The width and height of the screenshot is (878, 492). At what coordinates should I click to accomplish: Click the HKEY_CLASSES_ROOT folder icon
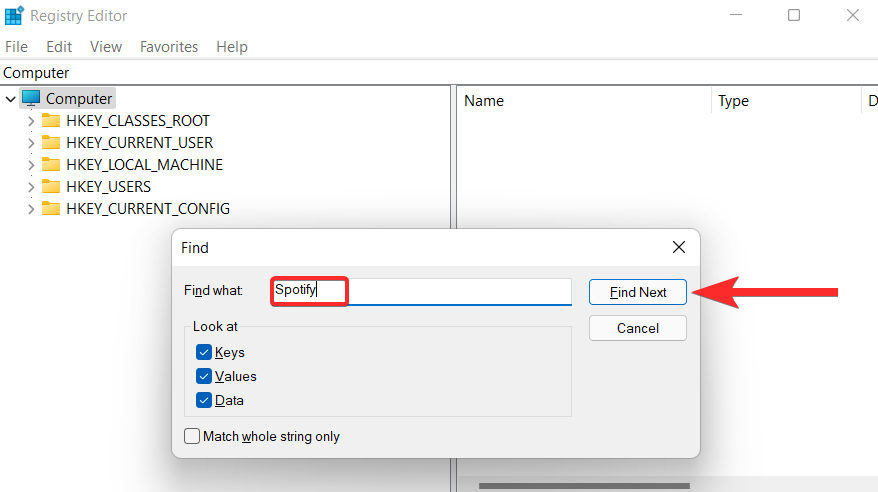51,120
